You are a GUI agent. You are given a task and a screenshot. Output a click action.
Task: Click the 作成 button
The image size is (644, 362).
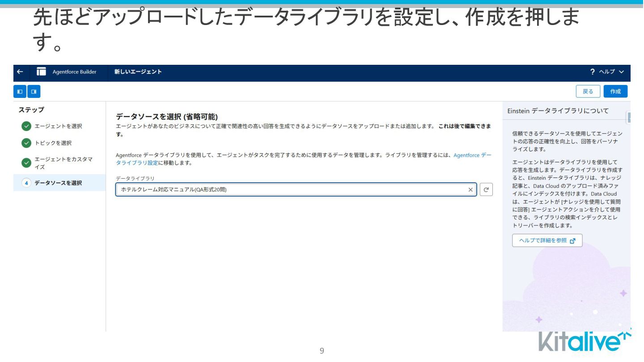(615, 91)
